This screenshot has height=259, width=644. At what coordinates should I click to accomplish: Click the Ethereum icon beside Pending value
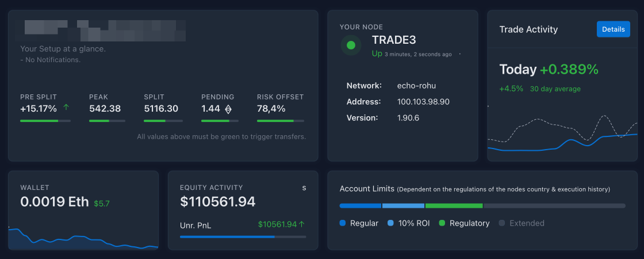point(228,109)
